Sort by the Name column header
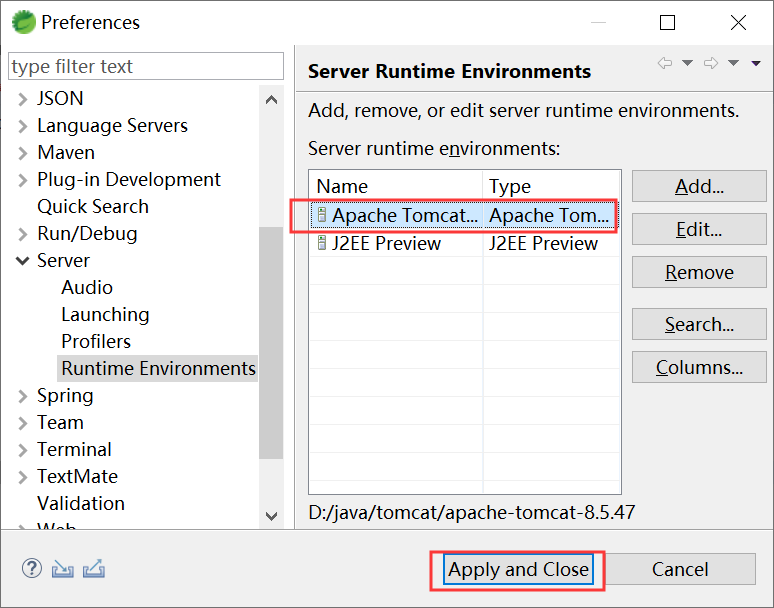Image resolution: width=774 pixels, height=608 pixels. pos(396,186)
